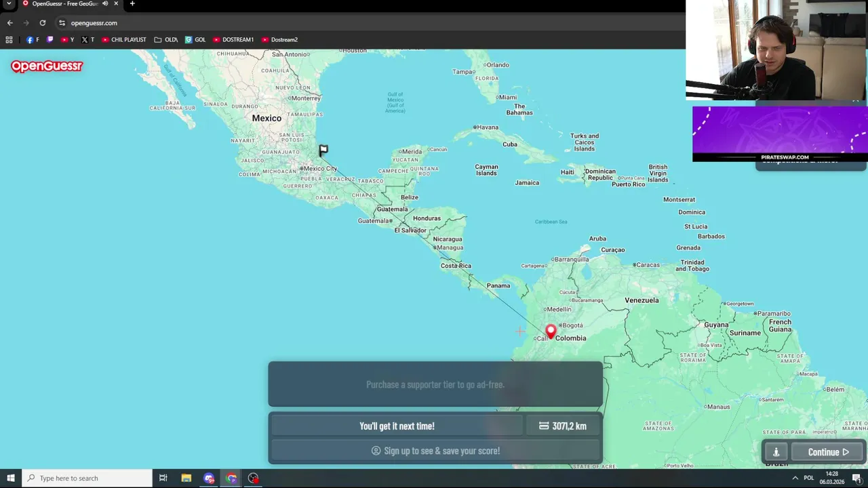Open a new browser tab
Viewport: 868px width, 488px height.
pyautogui.click(x=132, y=3)
